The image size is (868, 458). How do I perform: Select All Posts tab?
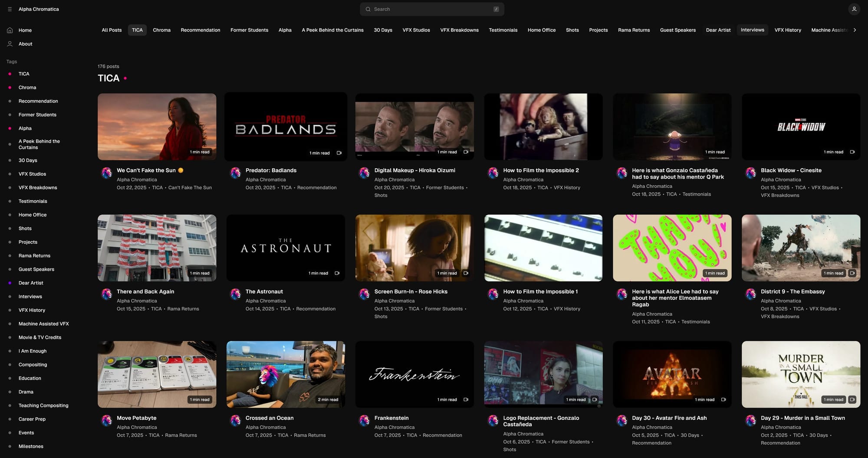[112, 30]
